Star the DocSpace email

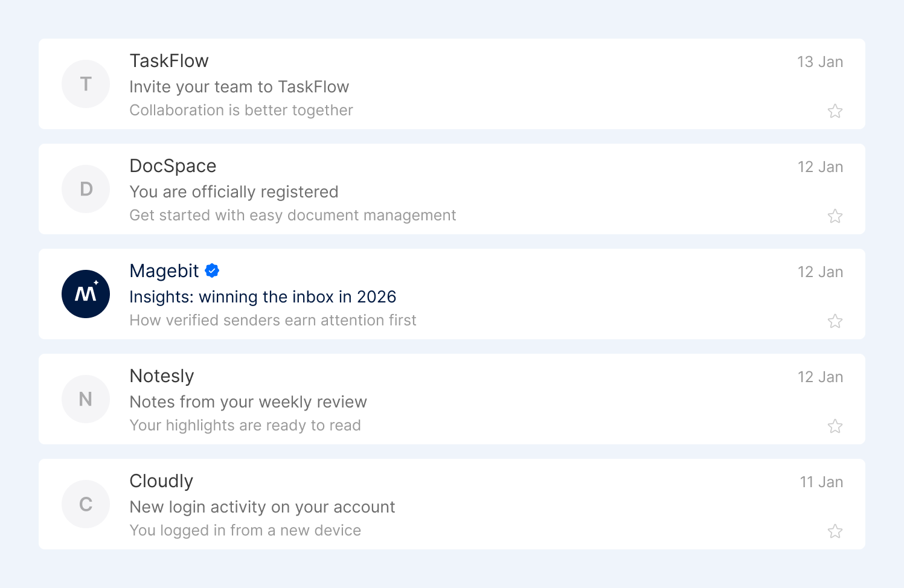pyautogui.click(x=835, y=216)
